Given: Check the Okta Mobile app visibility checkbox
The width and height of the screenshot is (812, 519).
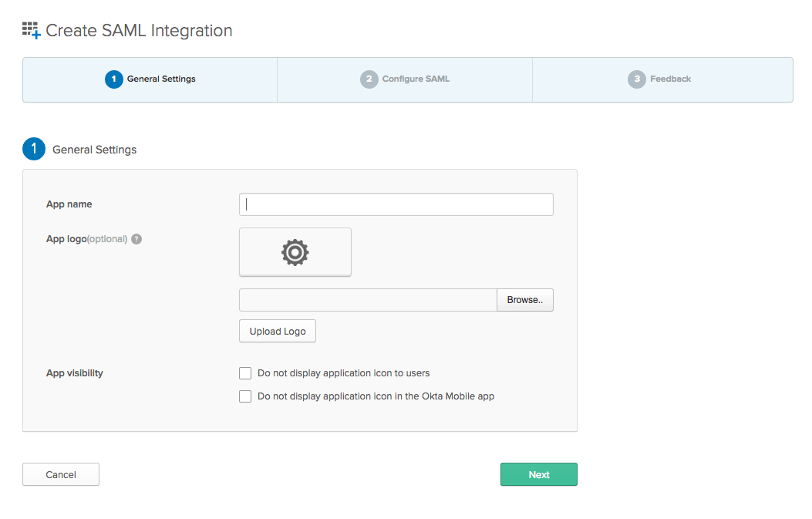Looking at the screenshot, I should click(245, 396).
